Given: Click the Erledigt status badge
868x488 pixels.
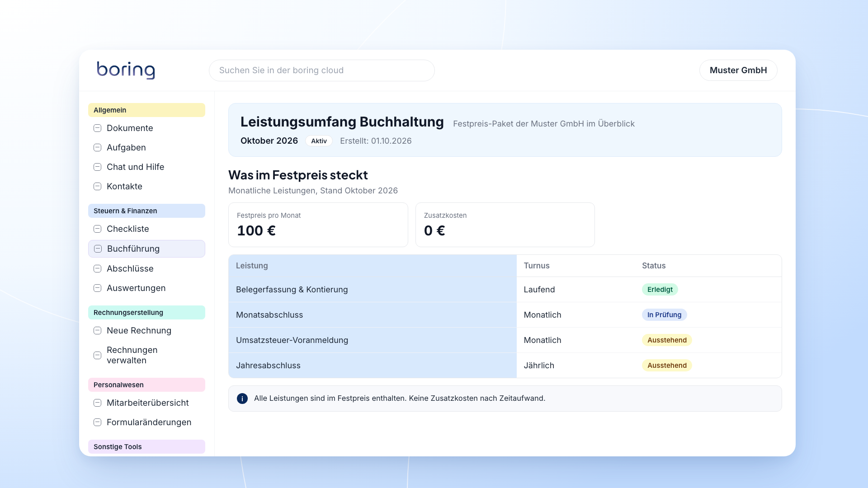Looking at the screenshot, I should coord(660,290).
